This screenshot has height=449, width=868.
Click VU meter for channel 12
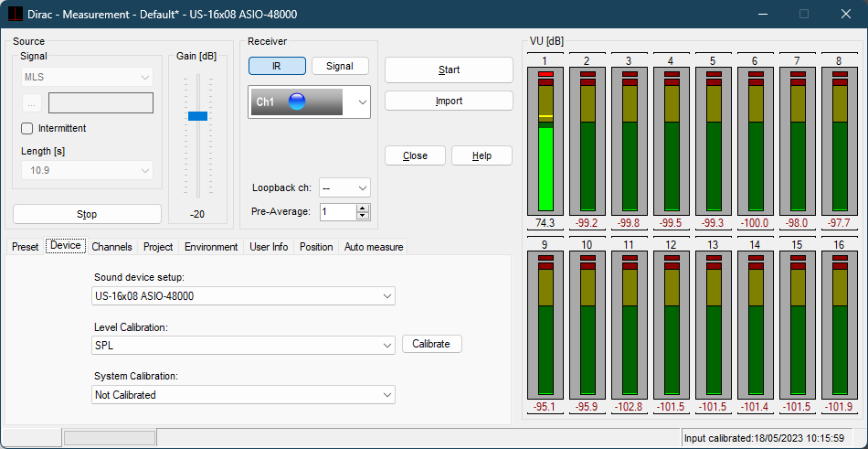pyautogui.click(x=672, y=325)
